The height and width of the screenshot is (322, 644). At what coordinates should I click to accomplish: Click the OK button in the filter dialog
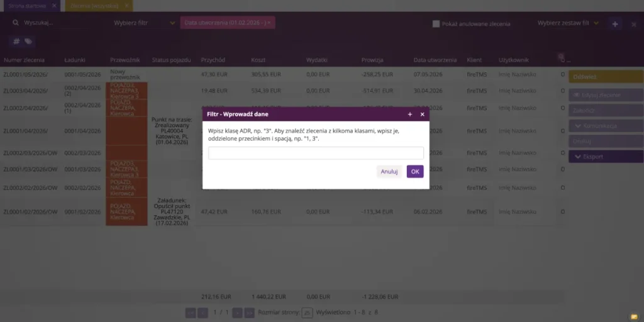pyautogui.click(x=415, y=172)
